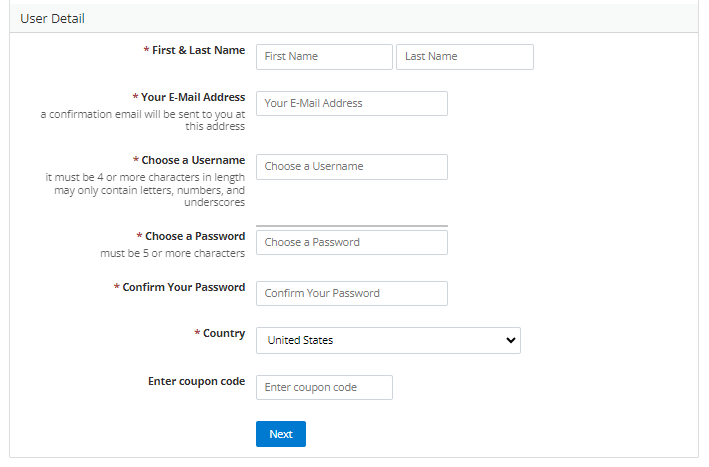709x467 pixels.
Task: Select the Your E-Mail Address field
Action: 351,104
